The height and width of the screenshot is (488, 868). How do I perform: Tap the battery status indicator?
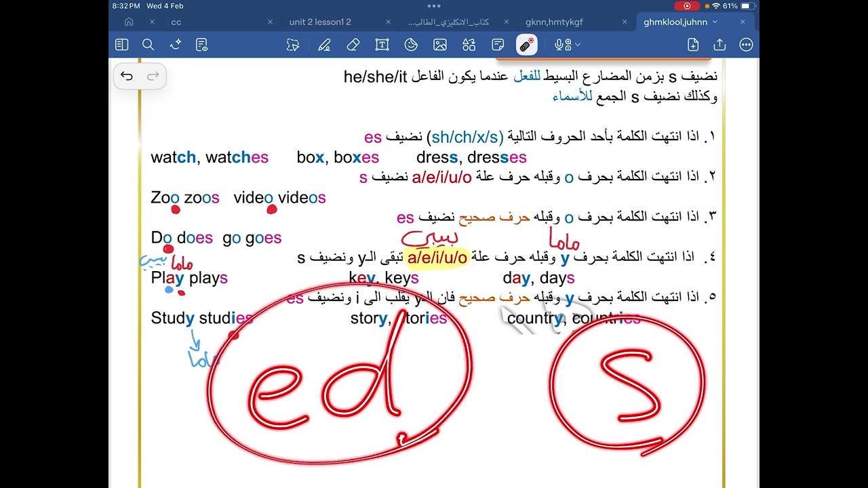coord(748,6)
